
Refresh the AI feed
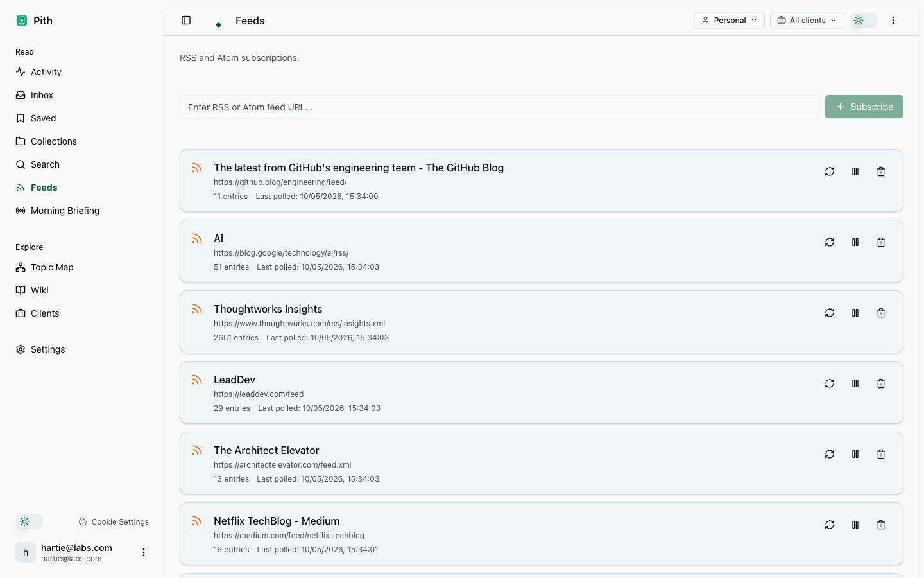click(x=830, y=242)
